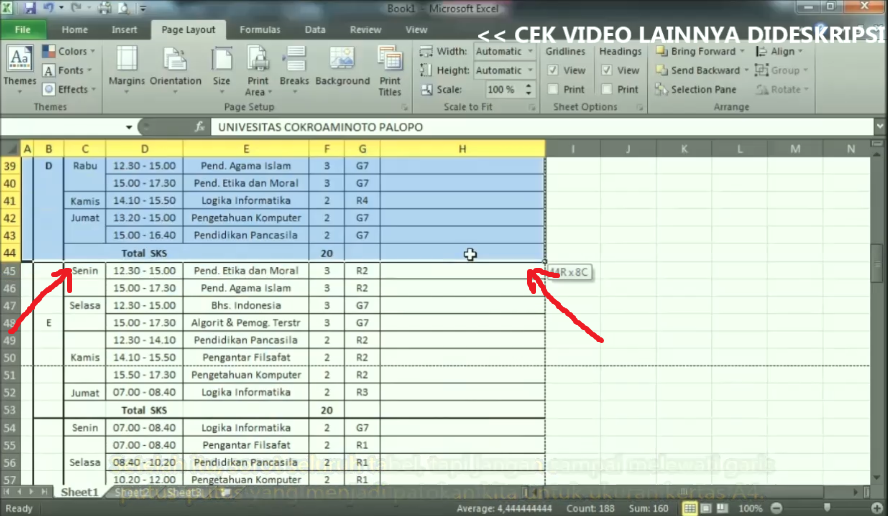
Task: Click Send Backward button
Action: (702, 70)
